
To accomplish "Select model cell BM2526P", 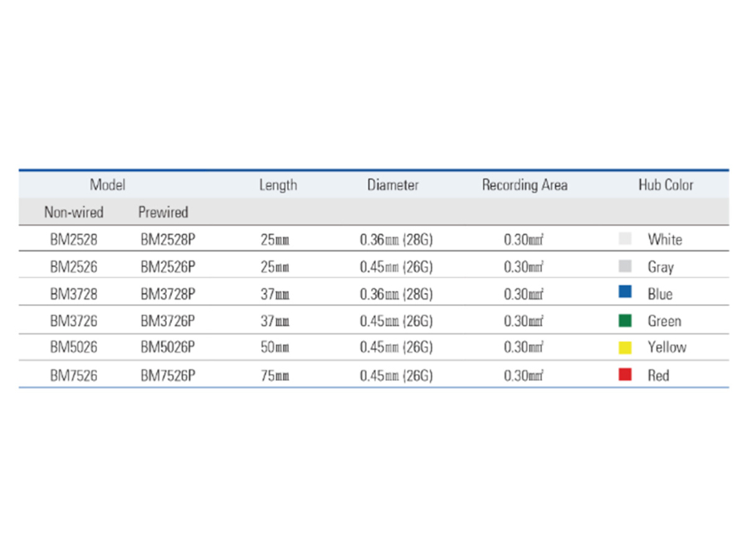I will coord(168,266).
